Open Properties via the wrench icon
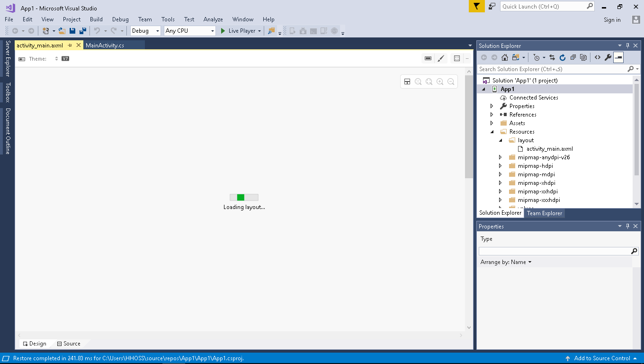The width and height of the screenshot is (644, 364). pos(608,57)
